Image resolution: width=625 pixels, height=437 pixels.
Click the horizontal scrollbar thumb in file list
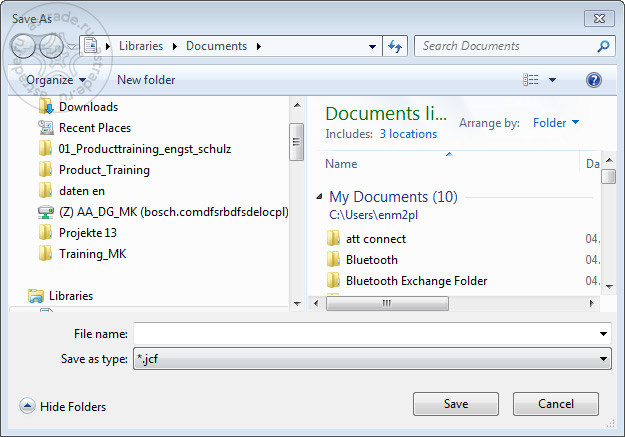[387, 303]
